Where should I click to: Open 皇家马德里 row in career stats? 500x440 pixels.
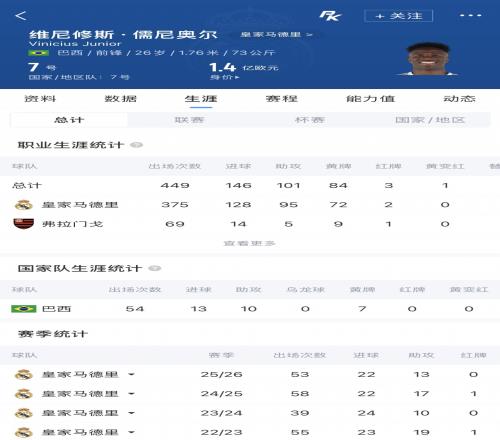[x=250, y=205]
